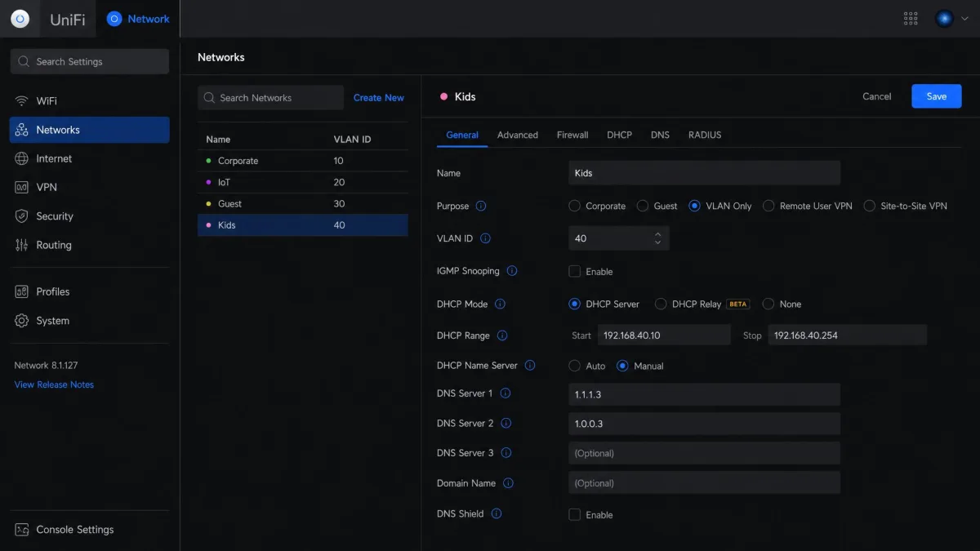Switch to the General tab
The height and width of the screenshot is (551, 980).
(x=462, y=135)
